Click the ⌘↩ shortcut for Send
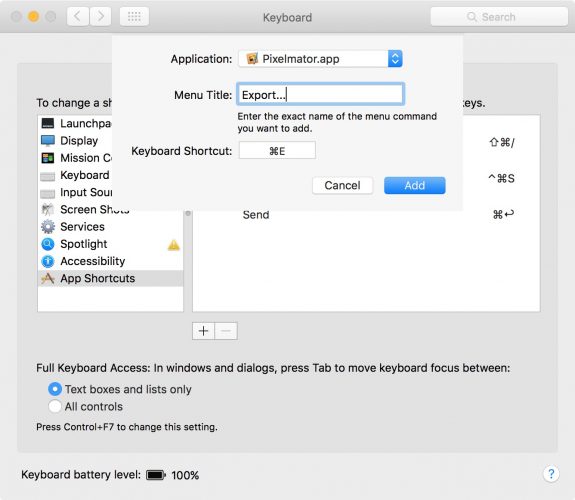575x500 pixels. point(503,214)
